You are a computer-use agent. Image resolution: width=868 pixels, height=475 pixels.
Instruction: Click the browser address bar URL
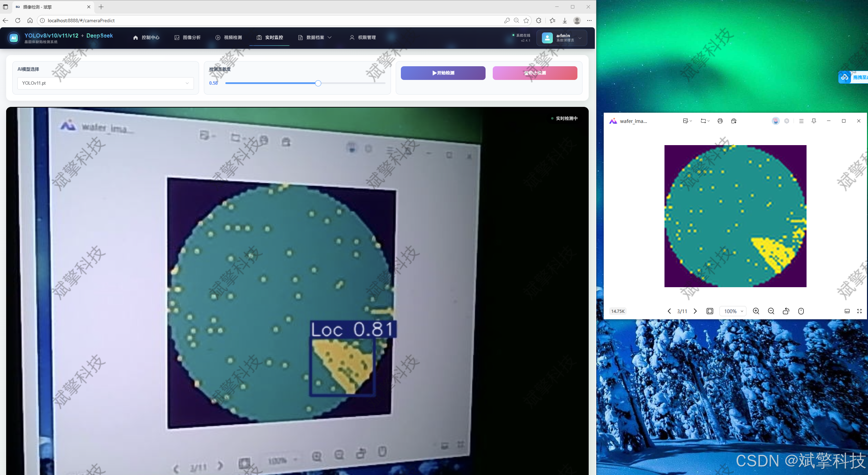click(81, 20)
